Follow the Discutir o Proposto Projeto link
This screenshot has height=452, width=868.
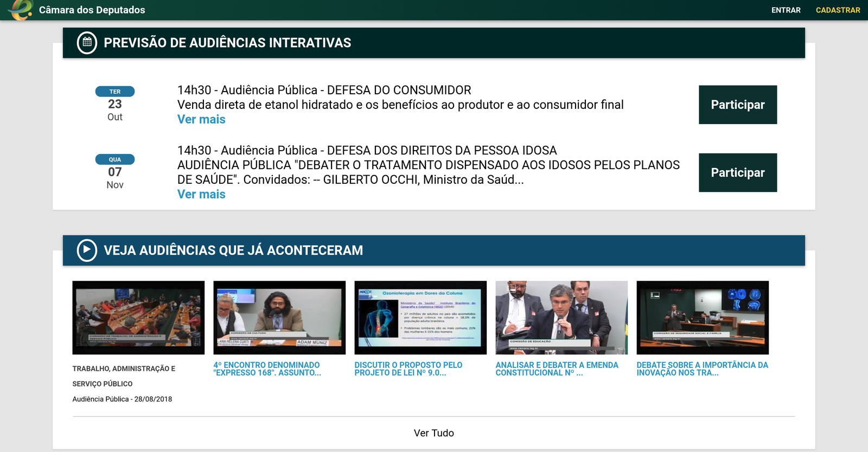408,369
